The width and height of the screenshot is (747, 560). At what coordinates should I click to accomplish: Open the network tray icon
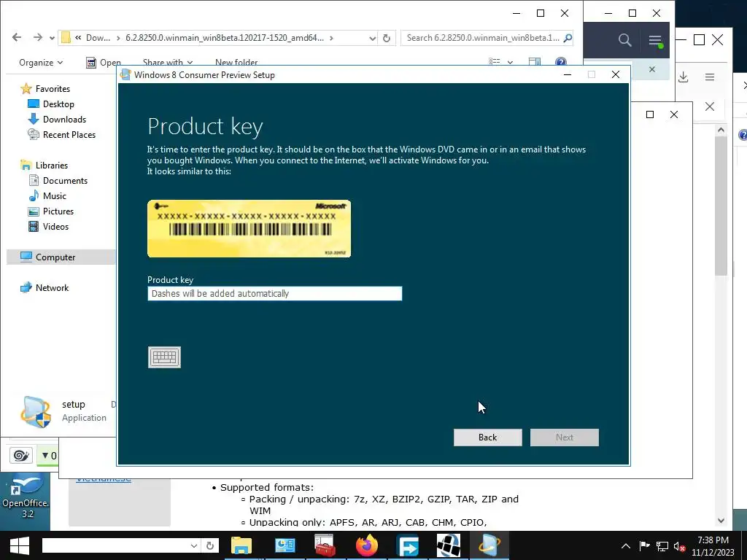pyautogui.click(x=662, y=546)
